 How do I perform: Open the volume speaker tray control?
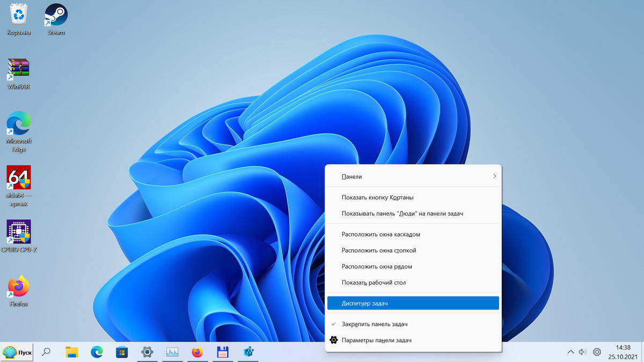point(583,352)
